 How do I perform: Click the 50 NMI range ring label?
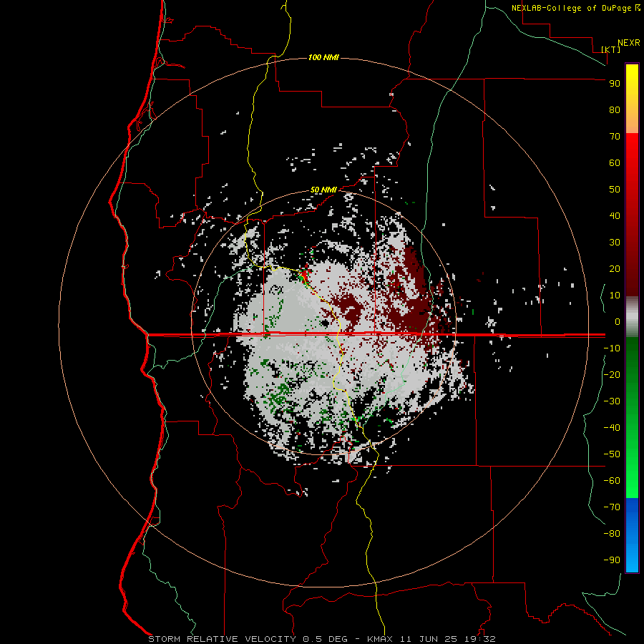point(323,190)
